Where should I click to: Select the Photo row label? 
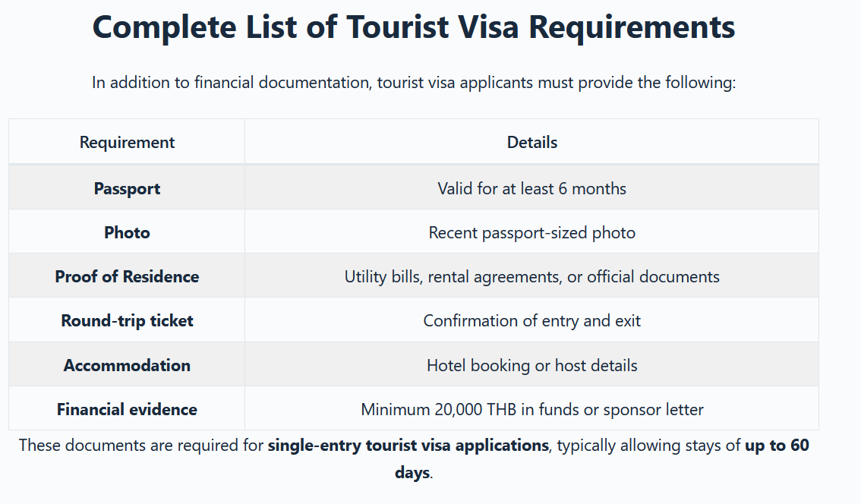click(x=127, y=232)
